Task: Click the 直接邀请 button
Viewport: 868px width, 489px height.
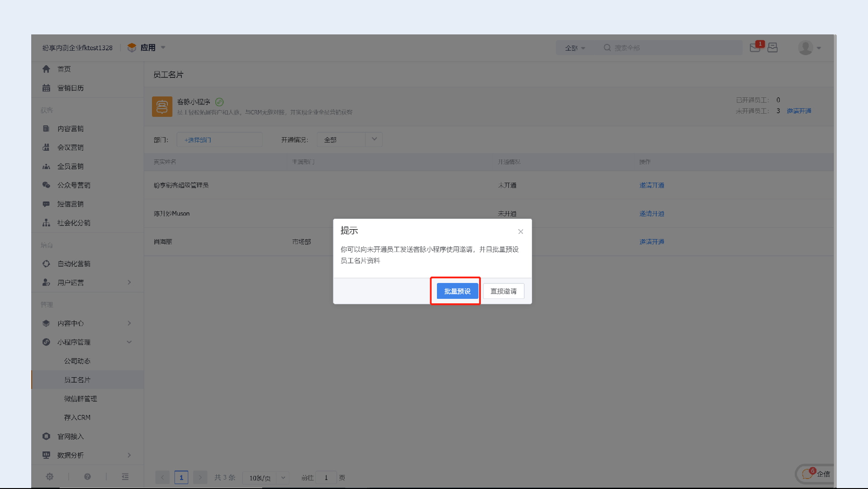Action: [503, 291]
